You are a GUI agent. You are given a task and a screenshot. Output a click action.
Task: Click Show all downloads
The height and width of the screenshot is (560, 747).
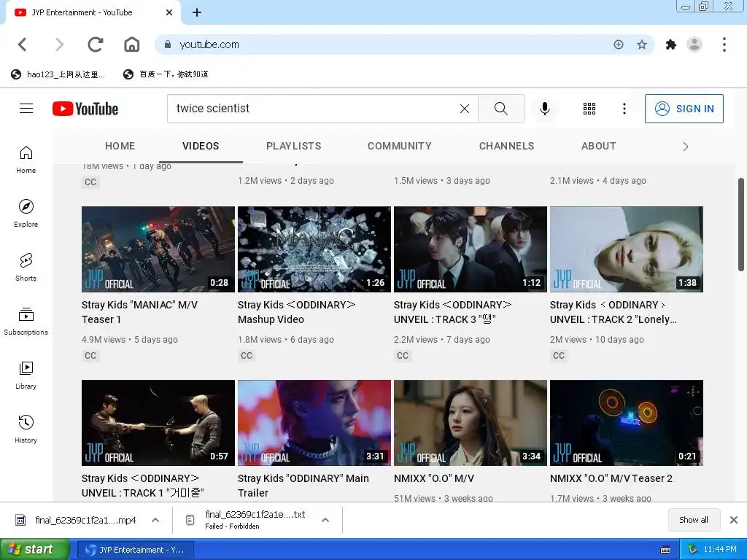point(694,520)
